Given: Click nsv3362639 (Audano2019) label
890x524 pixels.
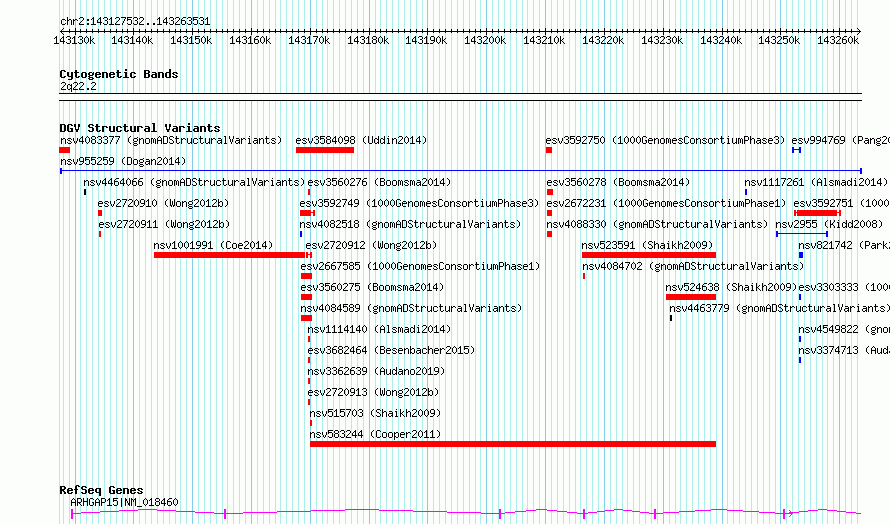Looking at the screenshot, I should 376,371.
